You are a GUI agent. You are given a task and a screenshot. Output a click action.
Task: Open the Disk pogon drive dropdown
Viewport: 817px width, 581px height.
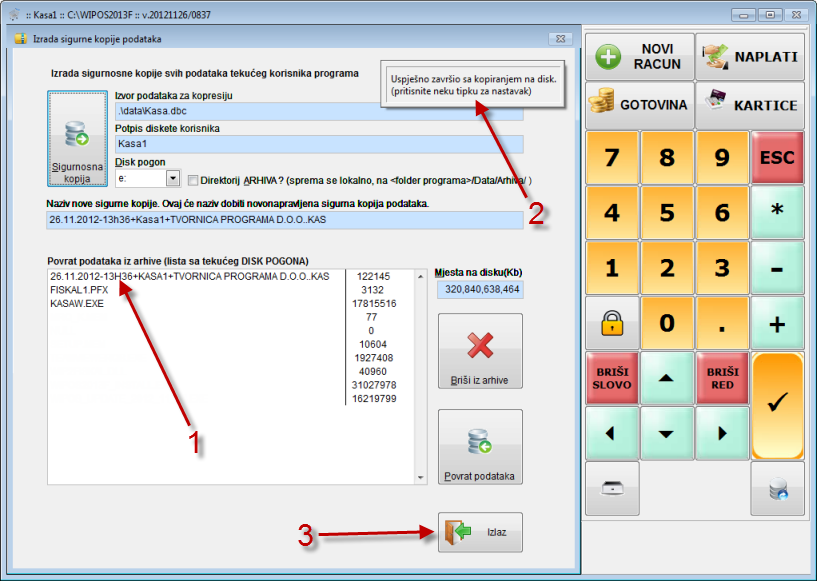coord(172,178)
